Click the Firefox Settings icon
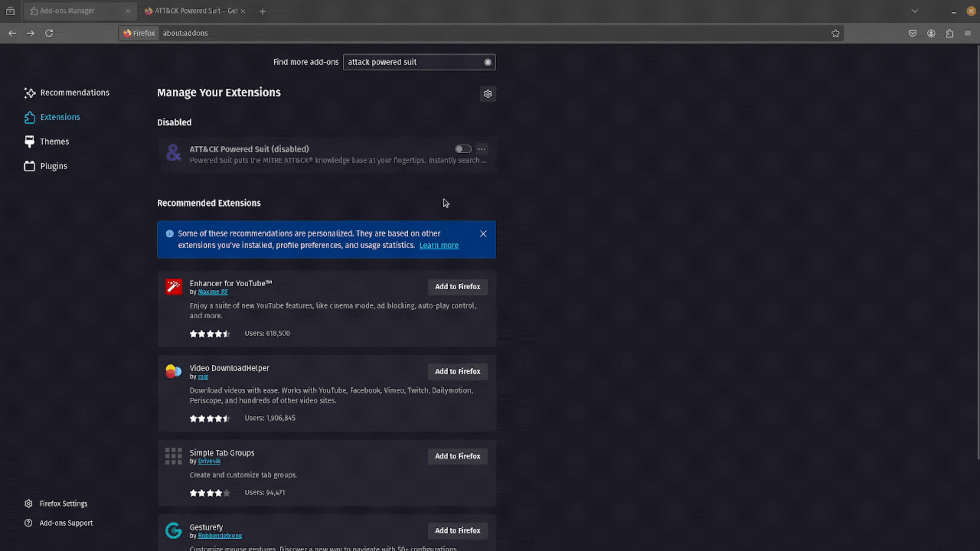The image size is (980, 551). coord(28,503)
